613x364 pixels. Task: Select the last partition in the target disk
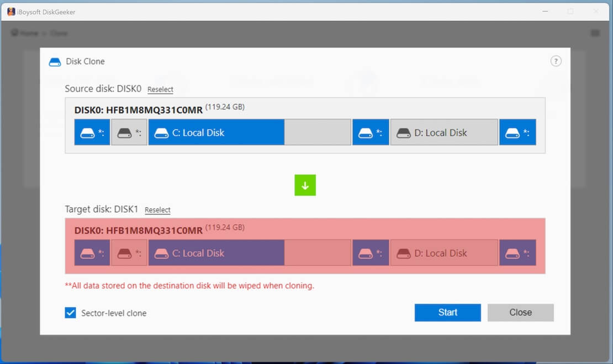click(x=517, y=253)
